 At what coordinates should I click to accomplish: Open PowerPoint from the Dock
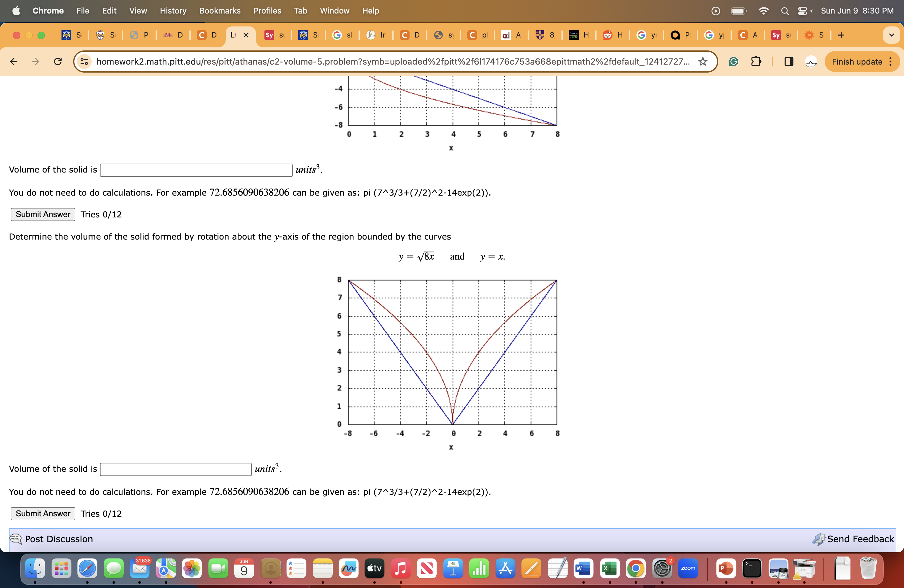coord(726,569)
